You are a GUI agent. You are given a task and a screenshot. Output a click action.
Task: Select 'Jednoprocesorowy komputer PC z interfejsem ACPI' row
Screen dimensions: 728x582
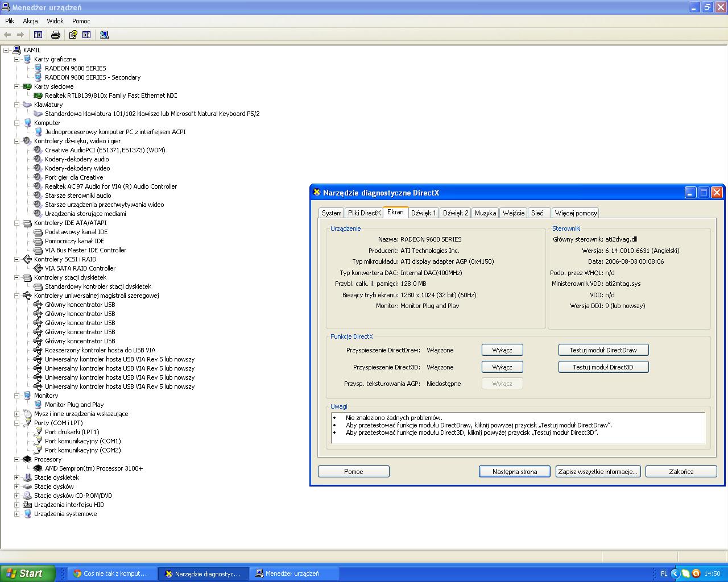click(115, 132)
